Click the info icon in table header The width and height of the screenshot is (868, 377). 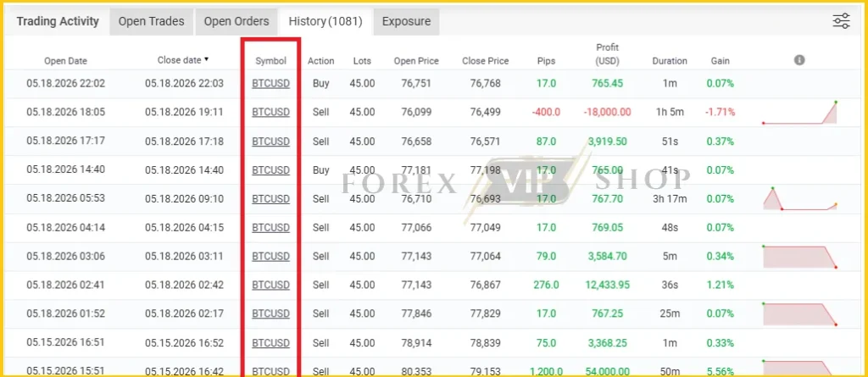(798, 60)
